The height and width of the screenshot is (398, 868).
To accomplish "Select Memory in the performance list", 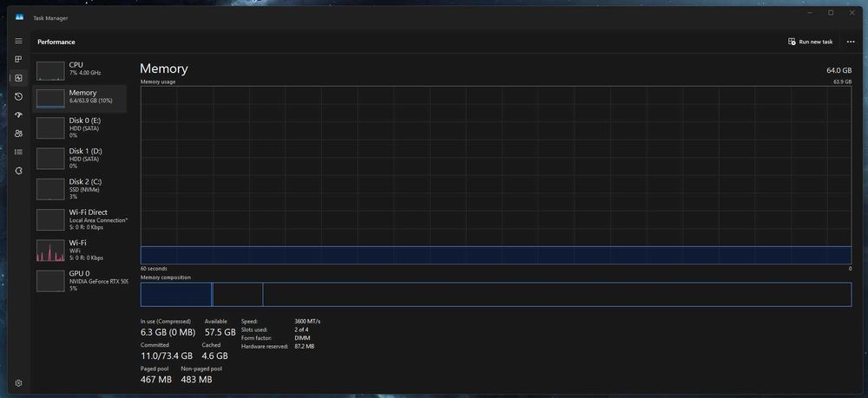I will pos(81,98).
